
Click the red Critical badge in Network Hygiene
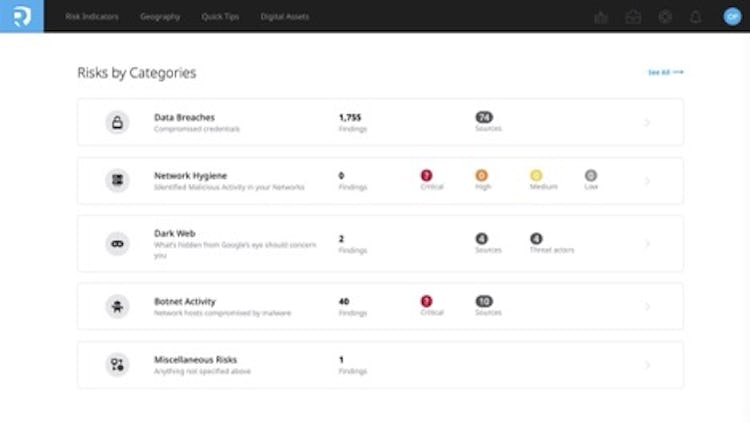pyautogui.click(x=427, y=176)
